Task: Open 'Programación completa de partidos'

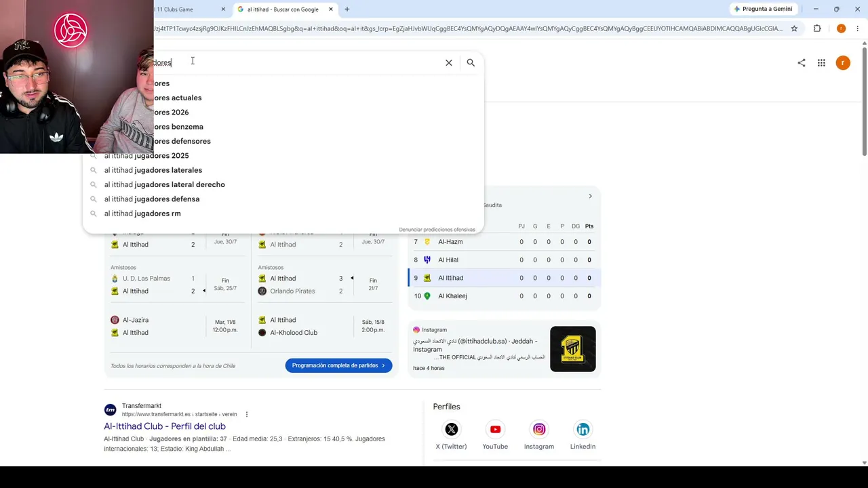Action: 338,365
